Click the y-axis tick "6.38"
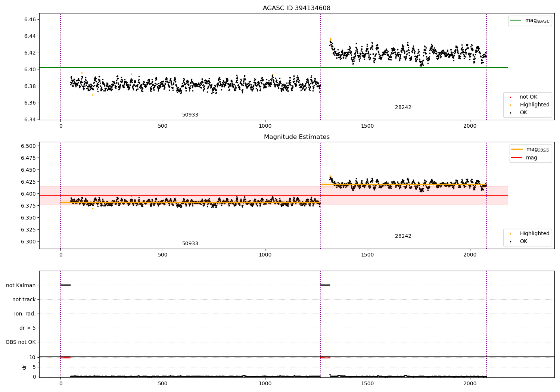 30,86
